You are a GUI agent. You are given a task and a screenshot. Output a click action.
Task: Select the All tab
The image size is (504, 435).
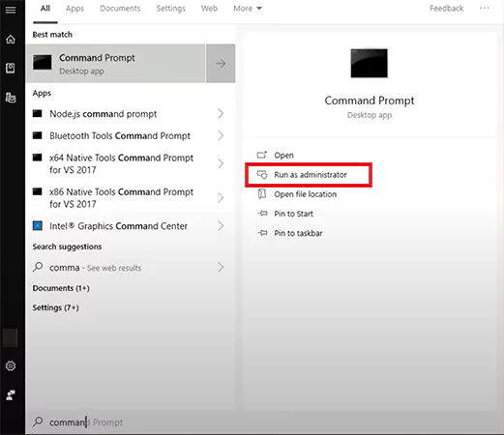(x=45, y=9)
